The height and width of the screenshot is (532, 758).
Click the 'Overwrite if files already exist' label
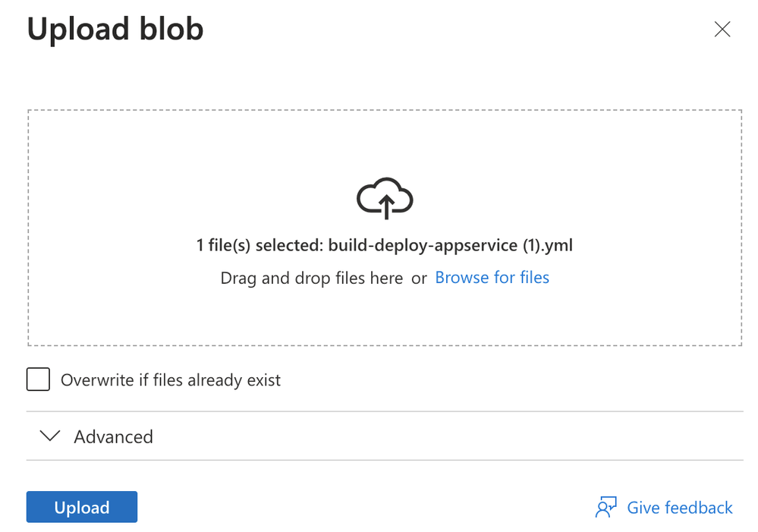(x=171, y=380)
